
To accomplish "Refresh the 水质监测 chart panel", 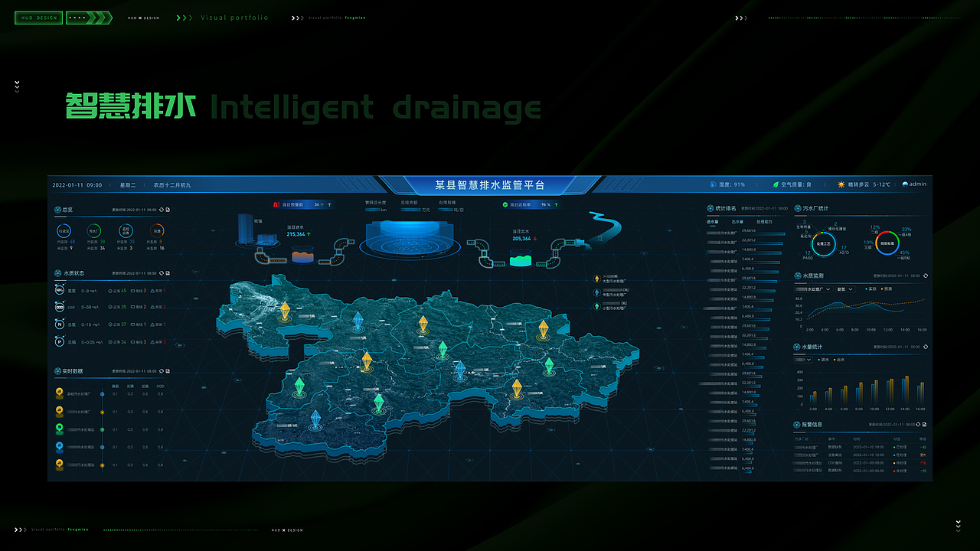I will [x=925, y=275].
